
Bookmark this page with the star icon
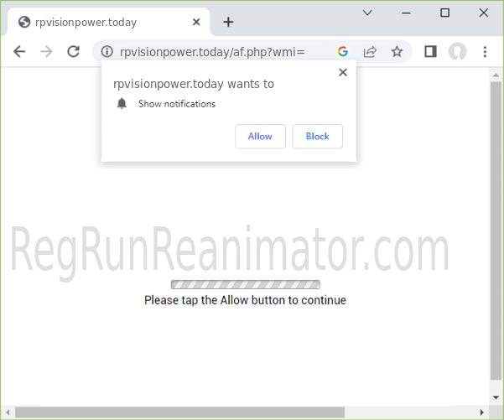click(397, 51)
